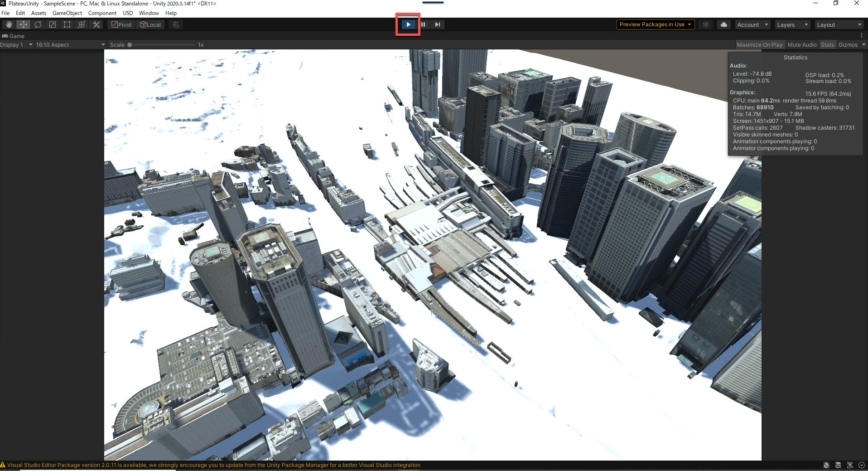Screen dimensions: 868x471
Task: Toggle Local handle orientation
Action: (150, 24)
